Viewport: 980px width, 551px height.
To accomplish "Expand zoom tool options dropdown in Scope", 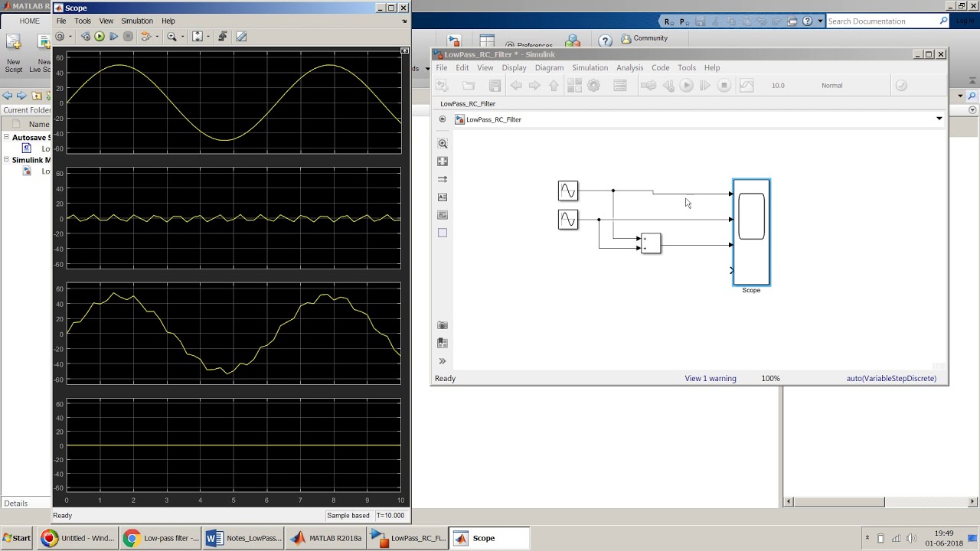I will [182, 36].
